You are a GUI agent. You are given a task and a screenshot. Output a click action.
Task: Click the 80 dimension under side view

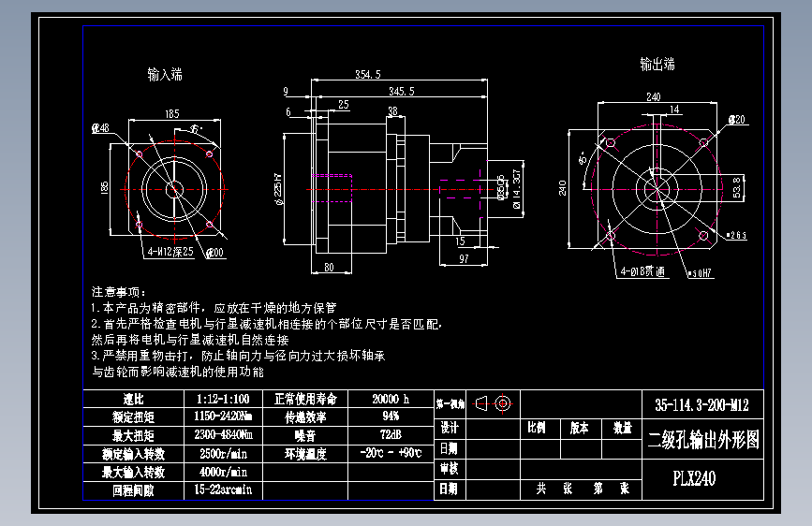[x=329, y=267]
